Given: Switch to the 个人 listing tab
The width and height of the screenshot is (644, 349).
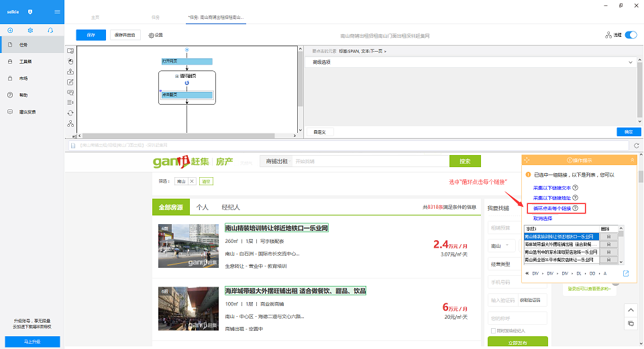Looking at the screenshot, I should [203, 207].
